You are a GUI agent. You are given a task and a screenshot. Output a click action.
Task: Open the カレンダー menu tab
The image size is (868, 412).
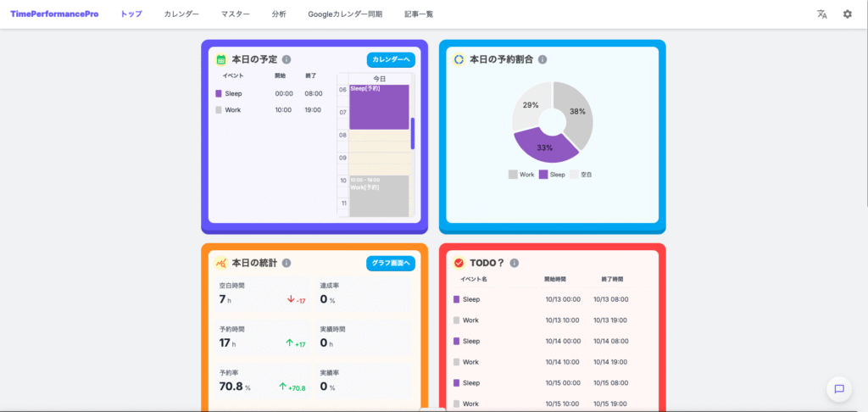point(181,14)
